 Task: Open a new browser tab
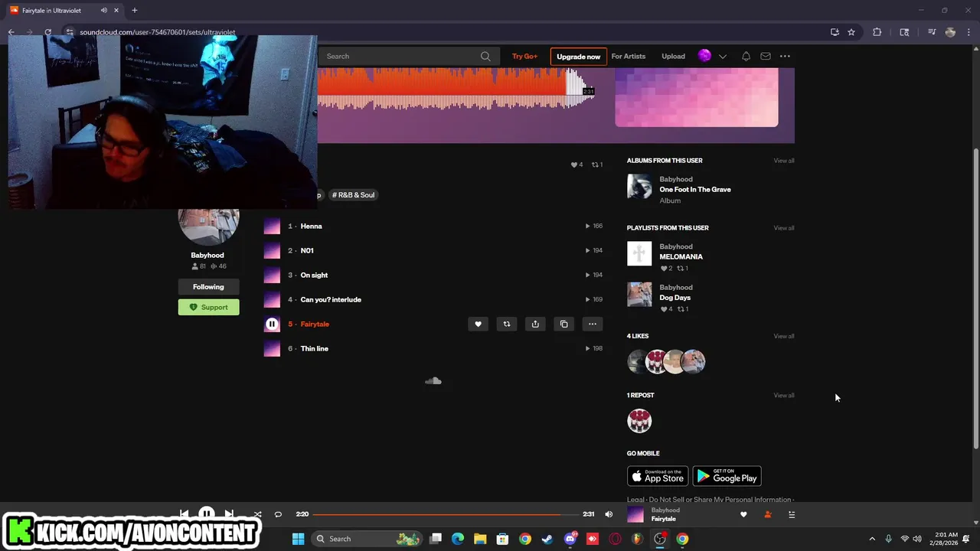(x=135, y=11)
